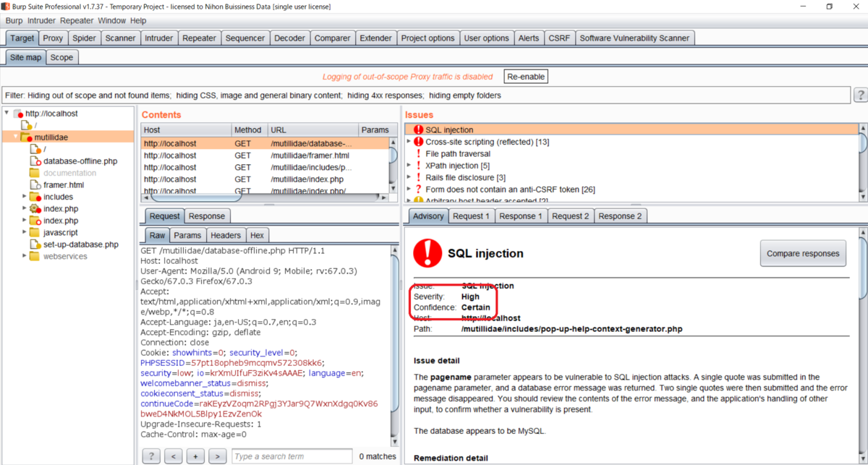The width and height of the screenshot is (868, 465).
Task: Click the site map filter bar
Action: 426,95
